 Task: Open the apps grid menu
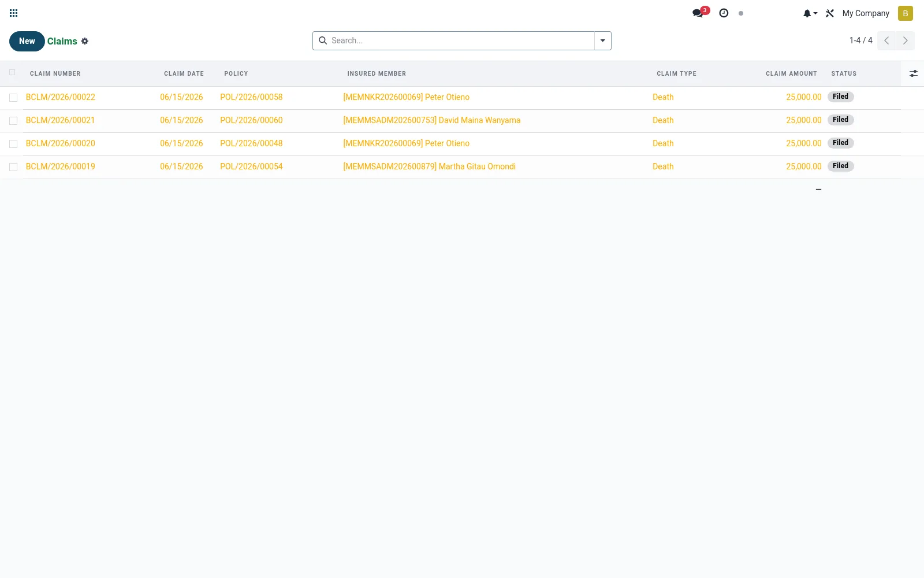14,13
